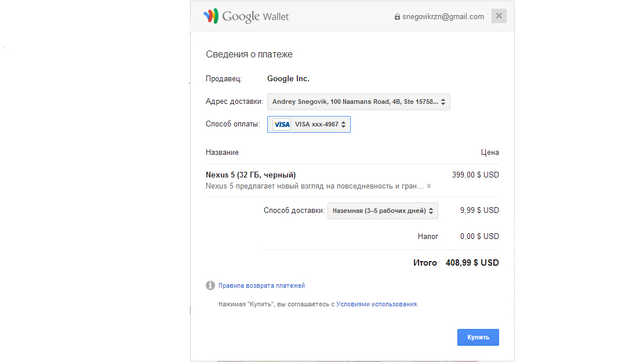Expand the Nexus 5 description chevron
The height and width of the screenshot is (362, 644).
[429, 186]
